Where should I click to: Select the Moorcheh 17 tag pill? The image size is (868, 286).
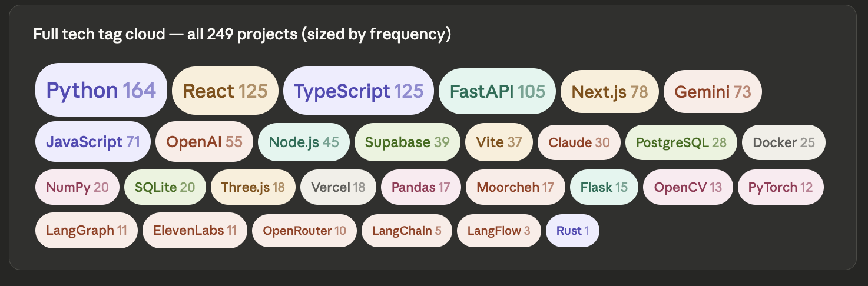(515, 188)
